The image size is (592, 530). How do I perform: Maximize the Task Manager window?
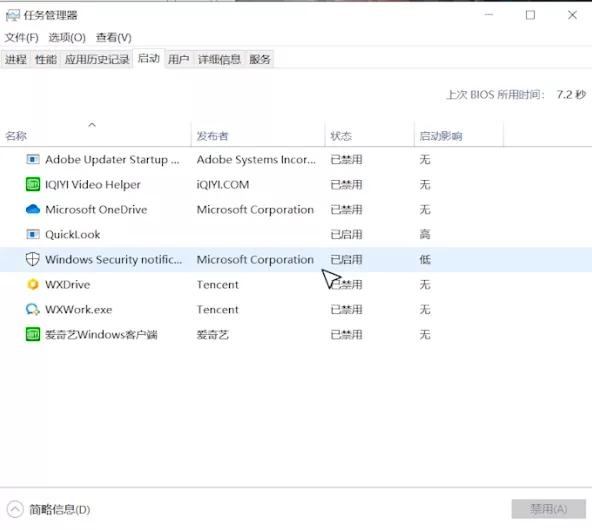(x=530, y=15)
